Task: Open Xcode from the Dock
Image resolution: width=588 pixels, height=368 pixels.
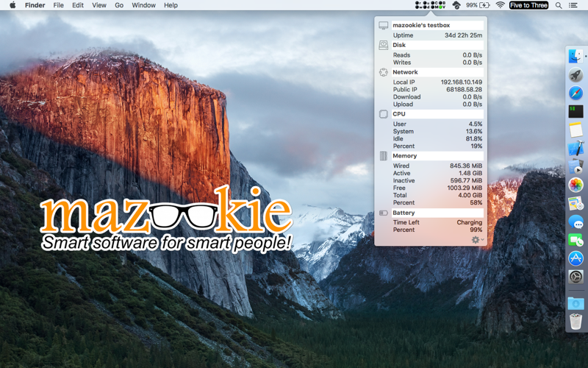Action: pos(576,148)
